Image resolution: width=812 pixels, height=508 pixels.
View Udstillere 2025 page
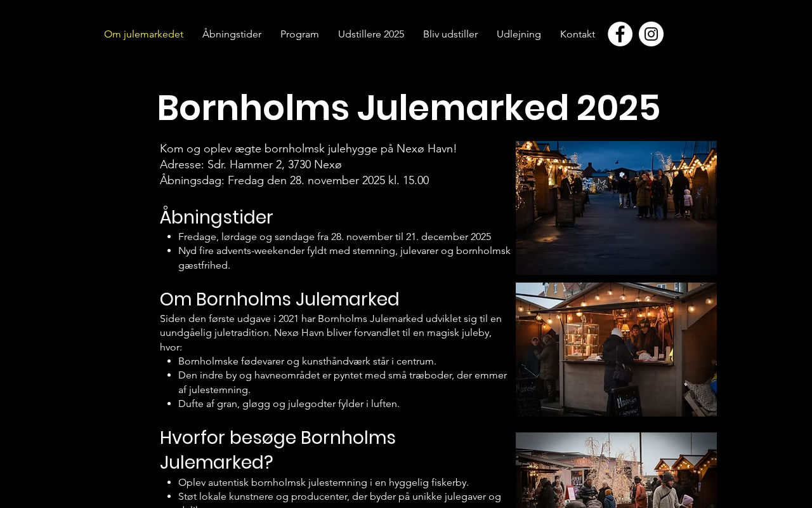coord(371,34)
